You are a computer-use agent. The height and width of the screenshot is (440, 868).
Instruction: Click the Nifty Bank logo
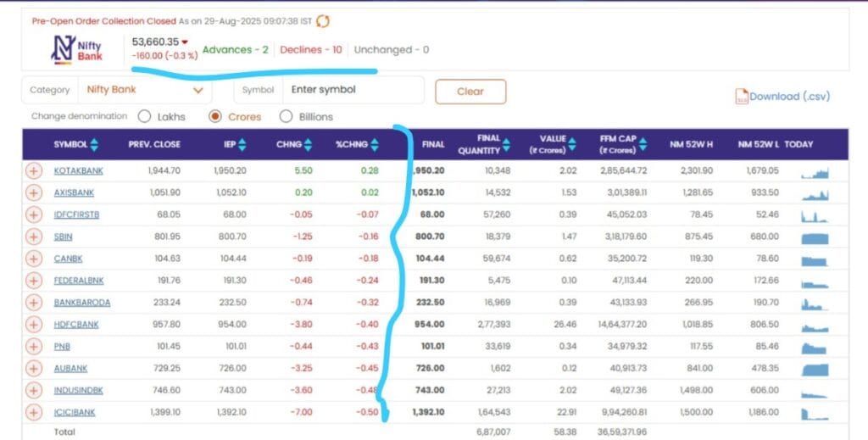(78, 48)
